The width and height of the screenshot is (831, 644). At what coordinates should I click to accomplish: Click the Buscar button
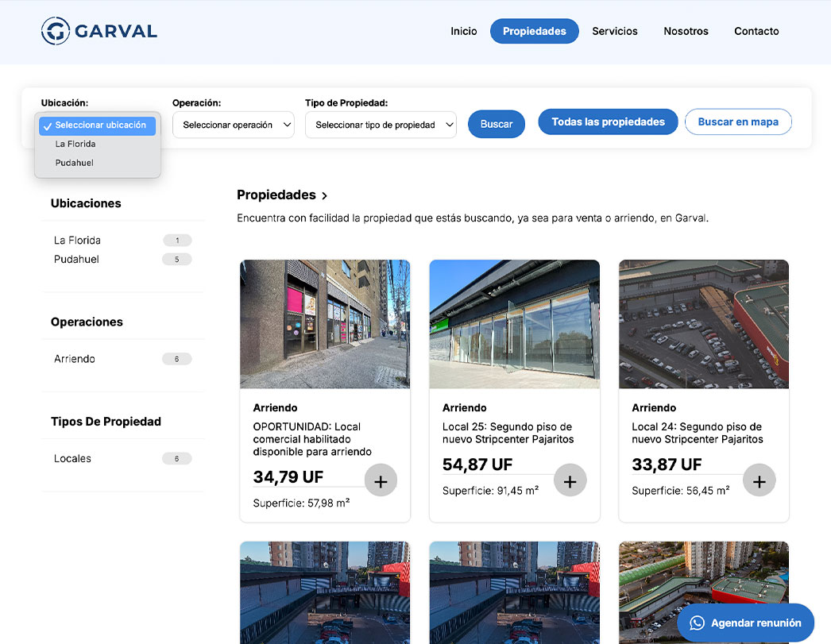[497, 124]
